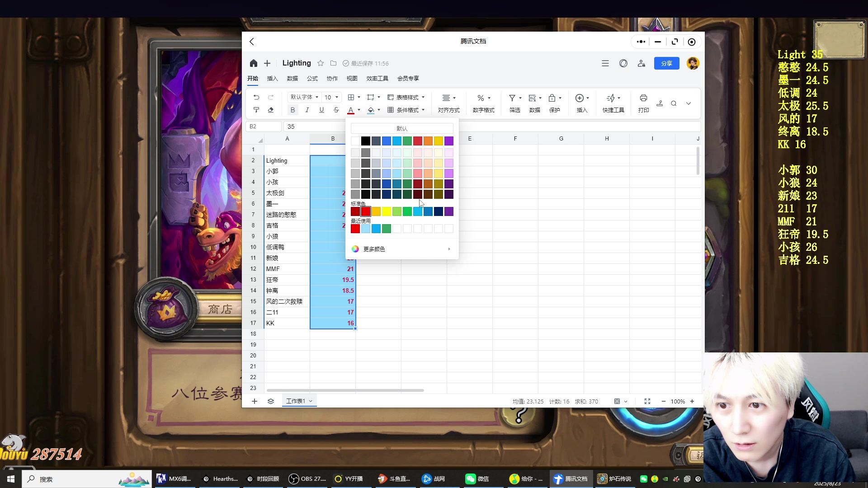Add a new sheet with plus
This screenshot has height=488, width=868.
tap(255, 401)
